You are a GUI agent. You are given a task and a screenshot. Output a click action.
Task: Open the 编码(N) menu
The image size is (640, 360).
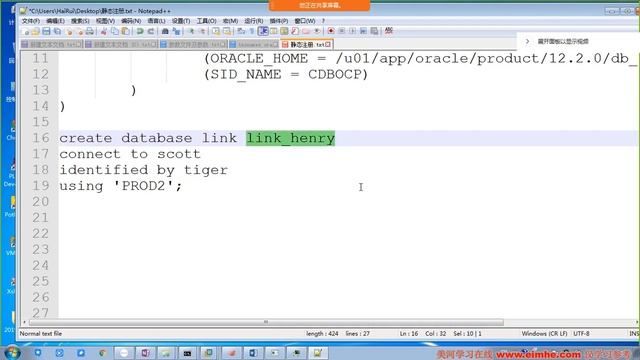click(131, 21)
